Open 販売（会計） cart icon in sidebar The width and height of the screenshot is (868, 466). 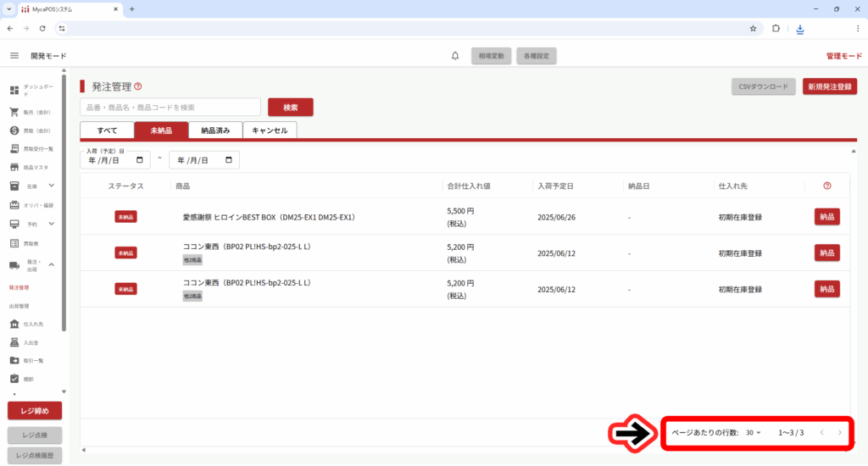point(14,112)
